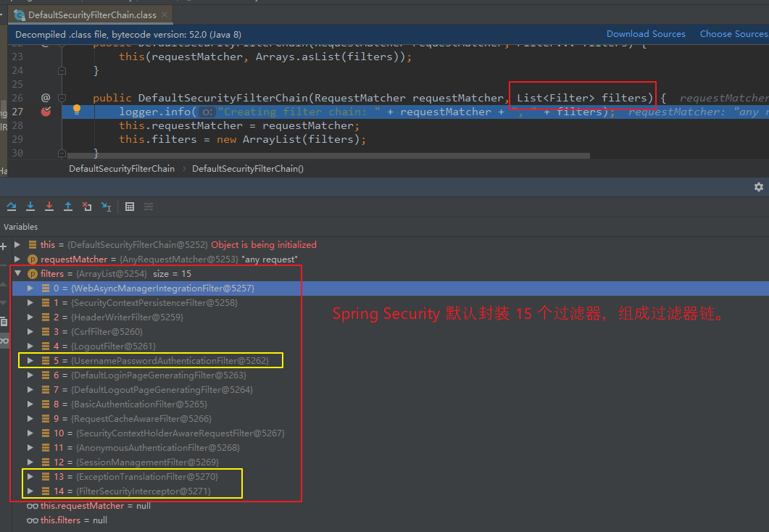Click the Trace Current Stream Chain icon
This screenshot has height=532, width=769.
pyautogui.click(x=149, y=207)
